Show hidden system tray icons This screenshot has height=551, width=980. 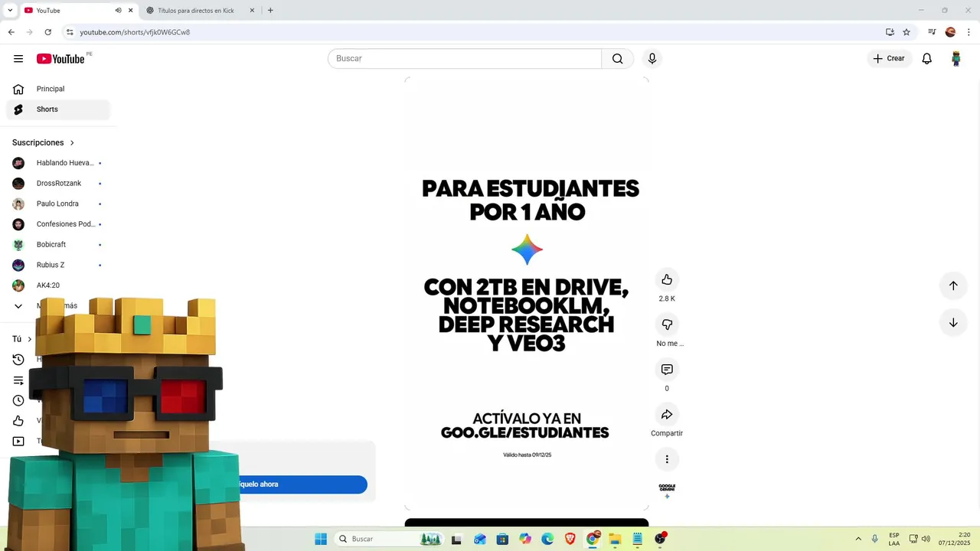coord(858,540)
